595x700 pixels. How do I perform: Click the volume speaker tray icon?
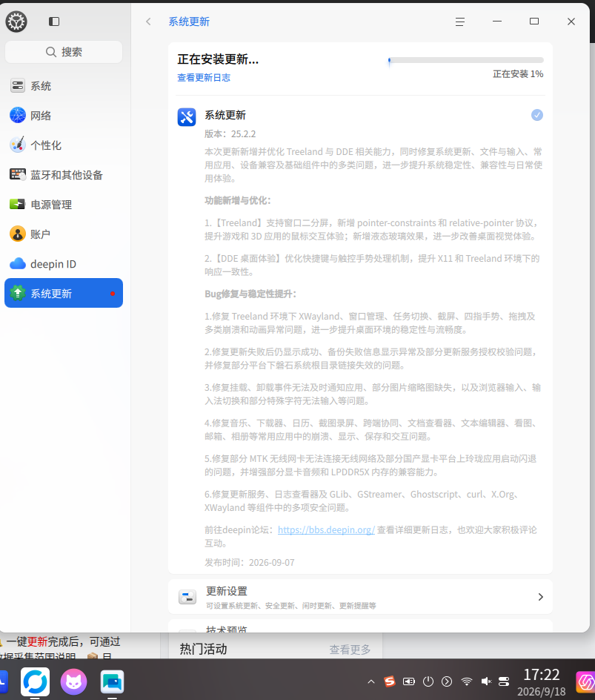click(486, 681)
